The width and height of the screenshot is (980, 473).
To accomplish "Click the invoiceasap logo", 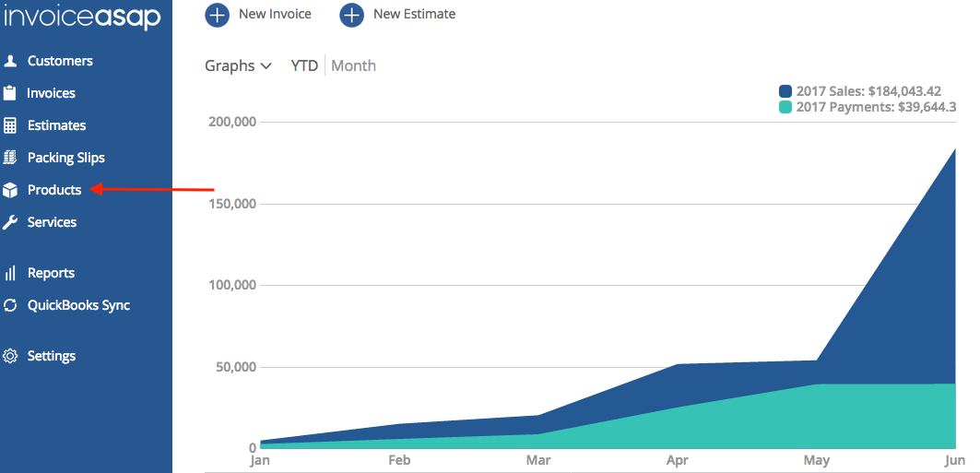I will pyautogui.click(x=83, y=18).
